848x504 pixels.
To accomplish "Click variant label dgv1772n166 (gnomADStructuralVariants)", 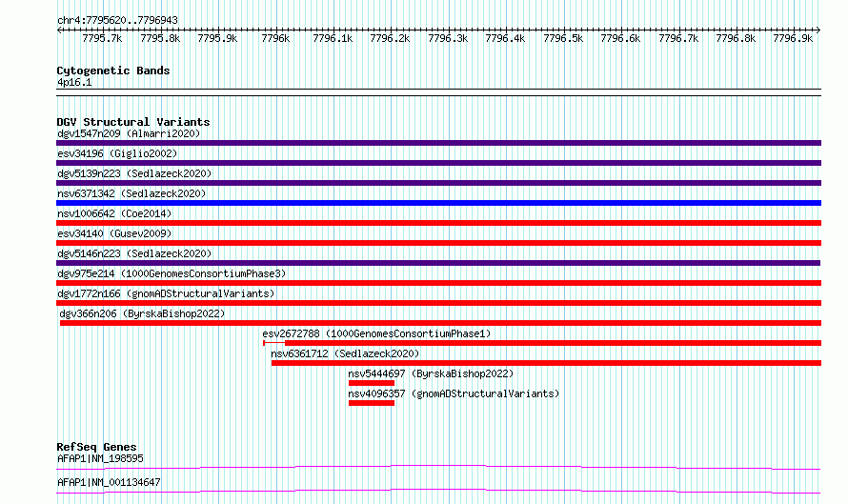I will (166, 293).
